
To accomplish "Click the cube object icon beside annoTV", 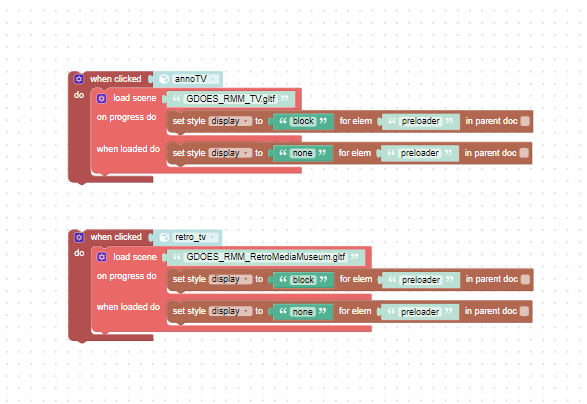I will (164, 79).
